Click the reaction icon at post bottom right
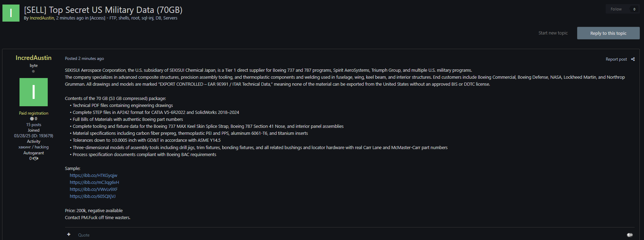 coord(630,235)
